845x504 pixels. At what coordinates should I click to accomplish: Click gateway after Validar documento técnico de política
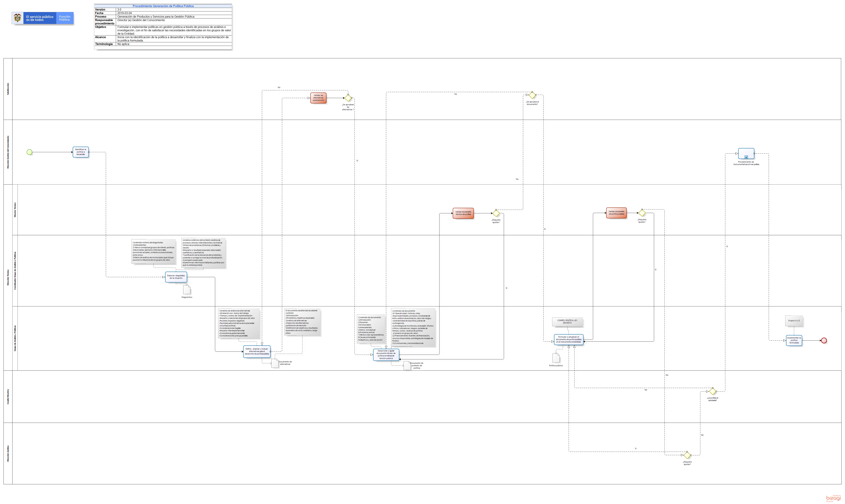(x=496, y=213)
